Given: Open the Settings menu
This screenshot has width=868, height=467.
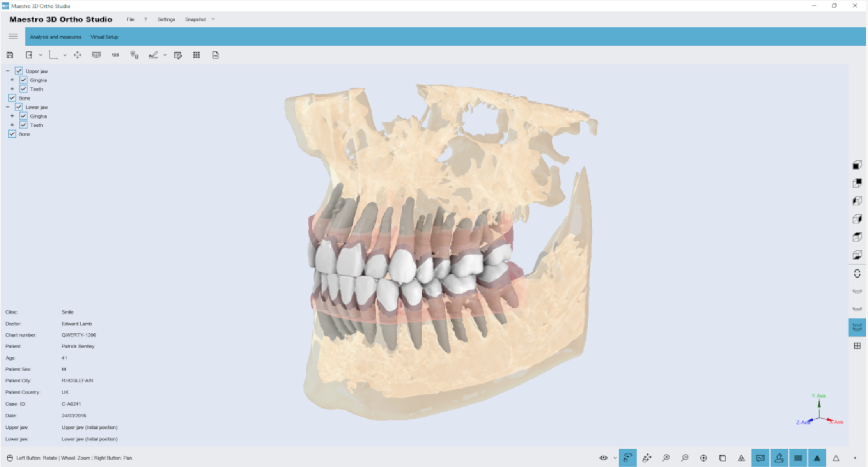Looking at the screenshot, I should pos(166,19).
